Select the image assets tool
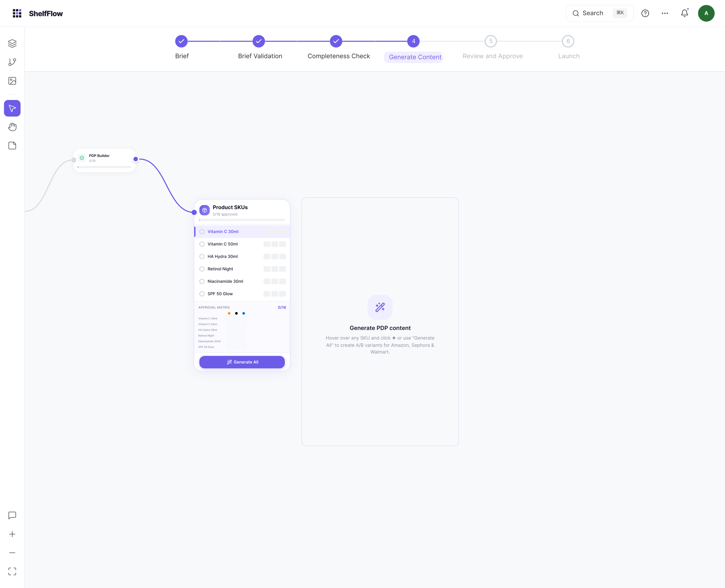 tap(12, 81)
